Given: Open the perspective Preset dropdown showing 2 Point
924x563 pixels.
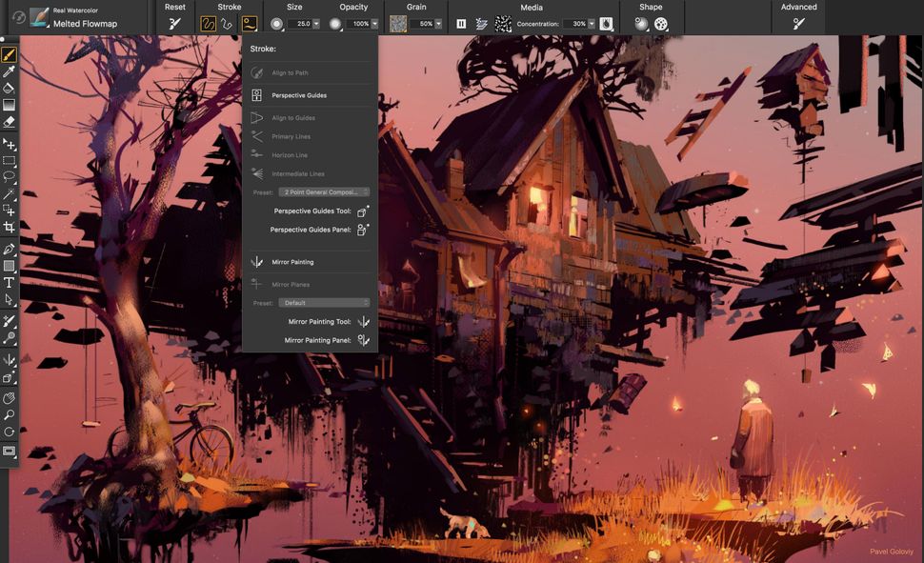Looking at the screenshot, I should (x=323, y=192).
